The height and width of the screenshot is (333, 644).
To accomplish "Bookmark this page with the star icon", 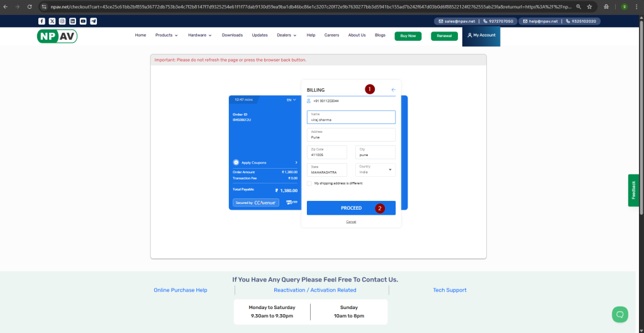I will [589, 6].
